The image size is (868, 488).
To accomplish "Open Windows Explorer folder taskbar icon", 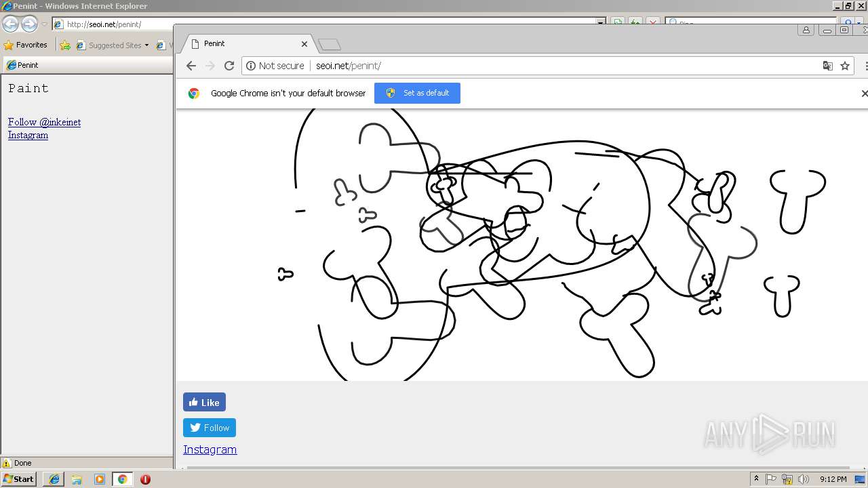I will click(x=77, y=479).
